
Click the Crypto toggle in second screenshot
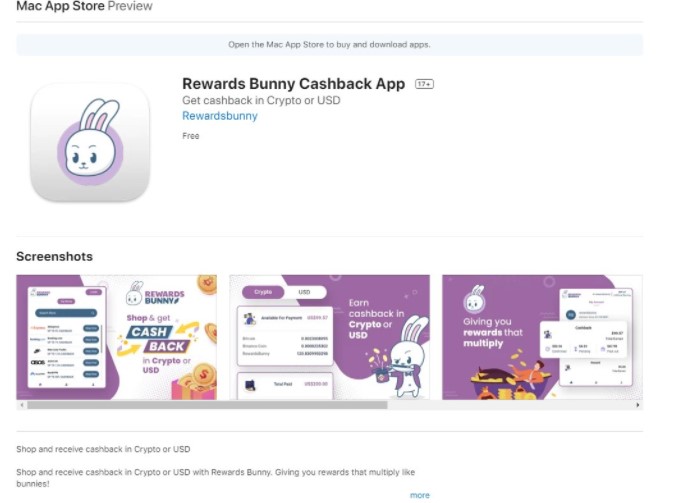point(263,292)
